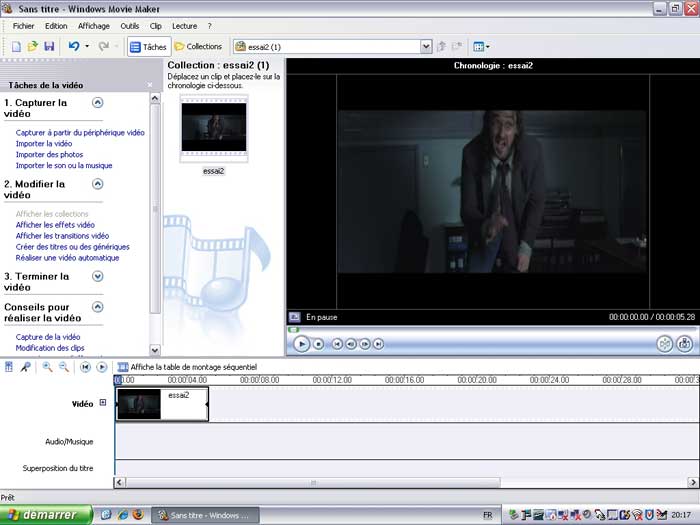Click Réaliser une vidéo automatique
The image size is (700, 525).
(x=67, y=258)
